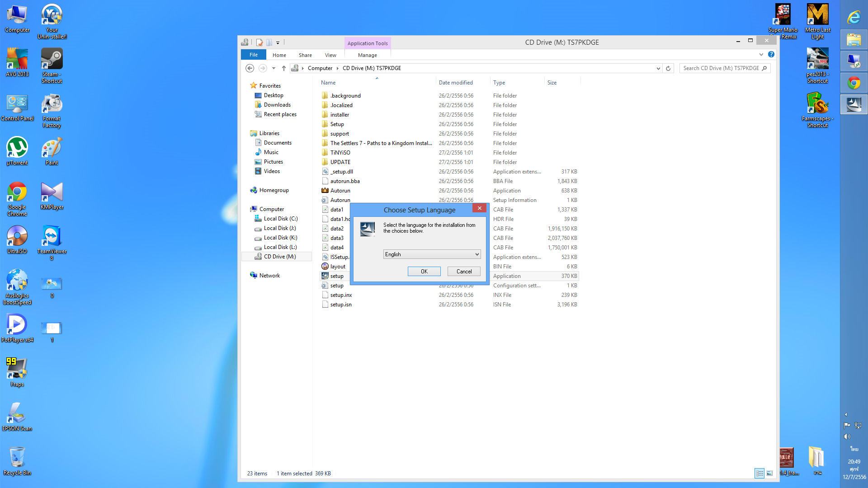The height and width of the screenshot is (488, 868).
Task: Switch to details view button
Action: 759,473
